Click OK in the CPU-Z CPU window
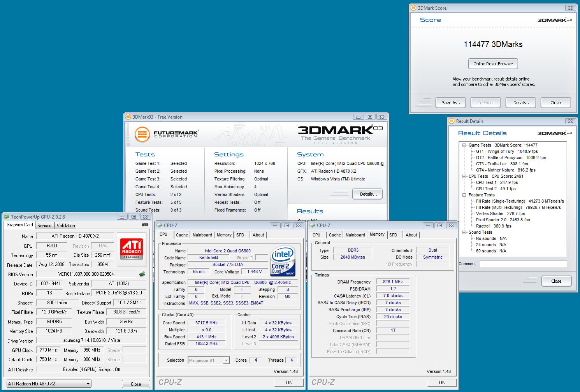 click(x=289, y=383)
